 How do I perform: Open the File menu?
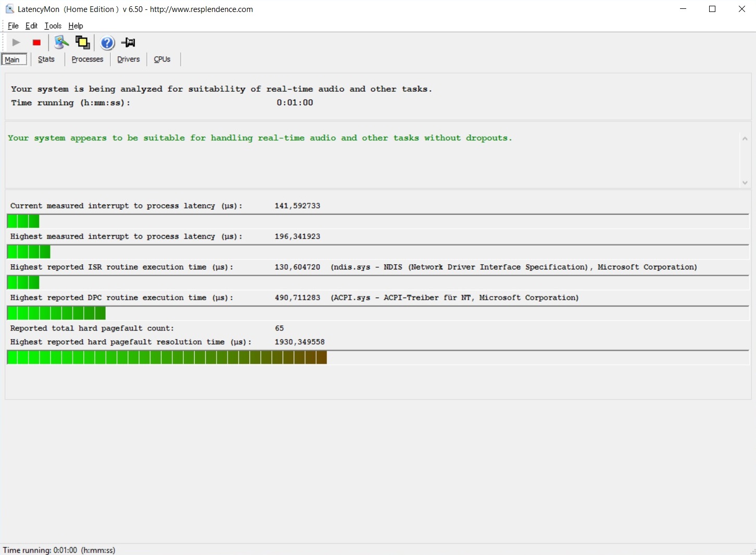click(13, 26)
